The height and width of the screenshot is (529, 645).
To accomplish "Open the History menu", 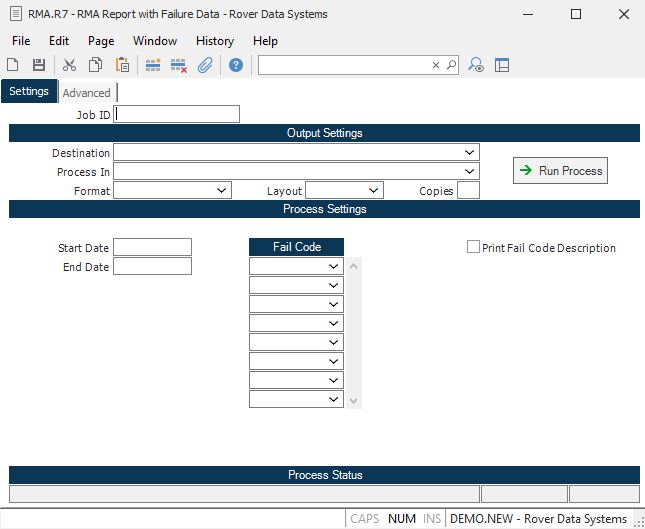I will [x=215, y=41].
